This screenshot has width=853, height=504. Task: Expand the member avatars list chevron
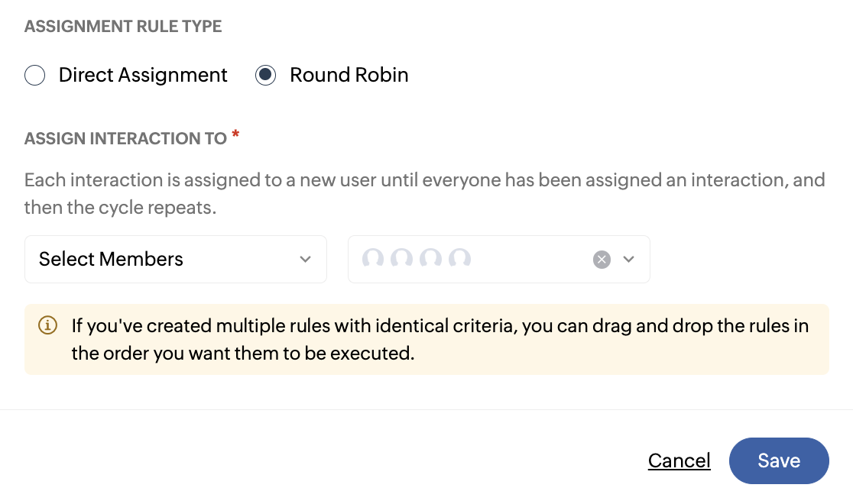click(x=629, y=260)
